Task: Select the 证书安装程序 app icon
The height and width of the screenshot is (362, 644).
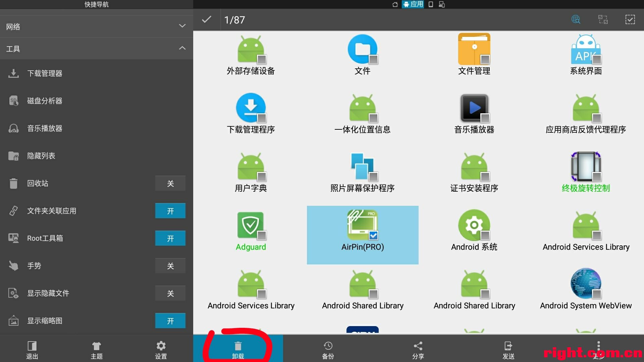Action: pyautogui.click(x=474, y=167)
